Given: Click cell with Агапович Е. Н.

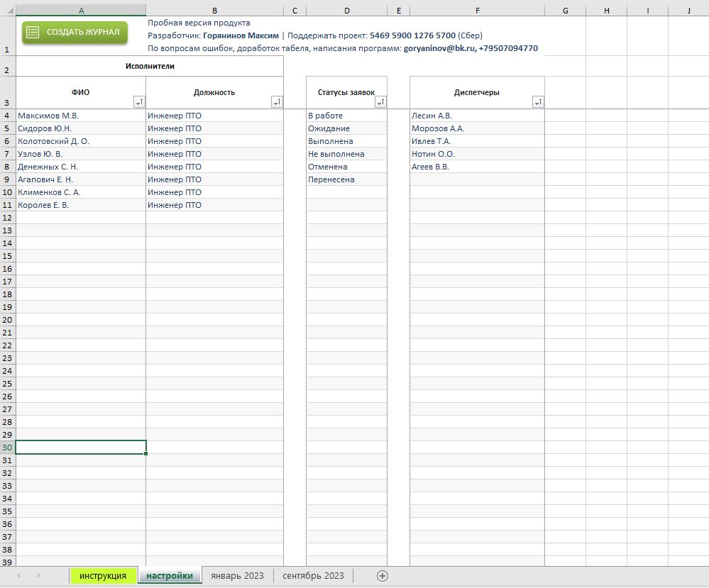Looking at the screenshot, I should click(81, 179).
